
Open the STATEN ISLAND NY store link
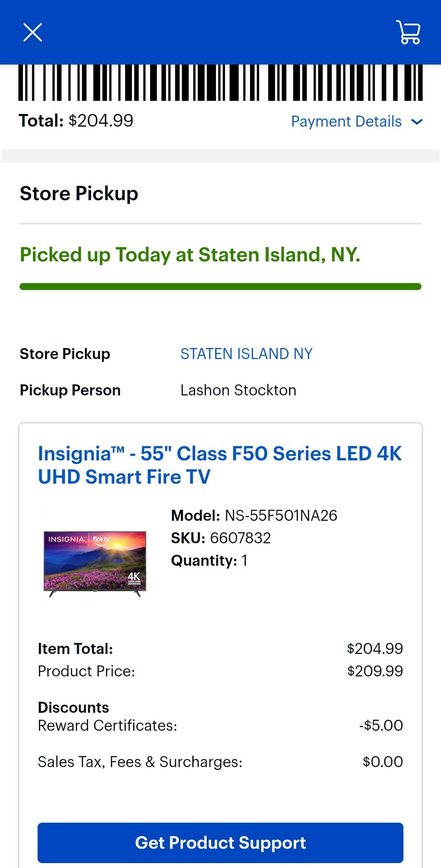tap(246, 354)
